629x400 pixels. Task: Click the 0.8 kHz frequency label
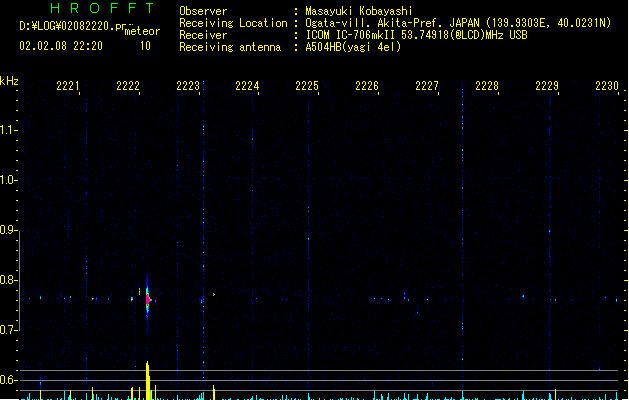(7, 280)
